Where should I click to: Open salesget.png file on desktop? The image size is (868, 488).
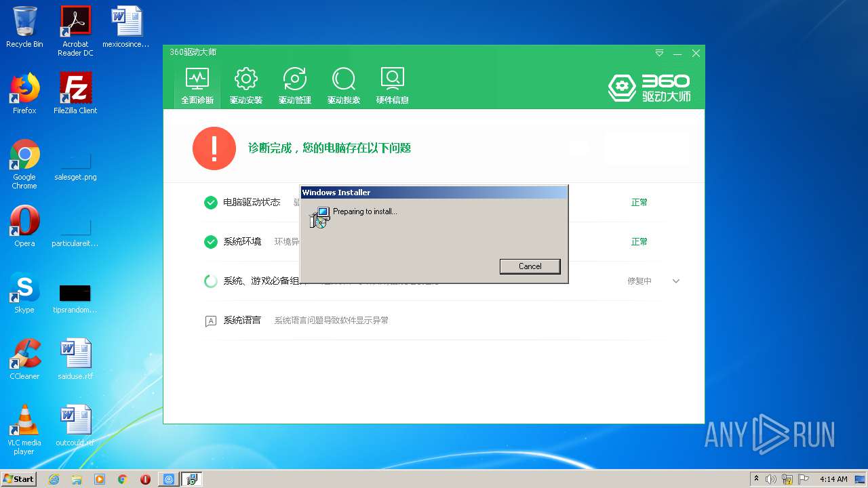click(x=75, y=165)
